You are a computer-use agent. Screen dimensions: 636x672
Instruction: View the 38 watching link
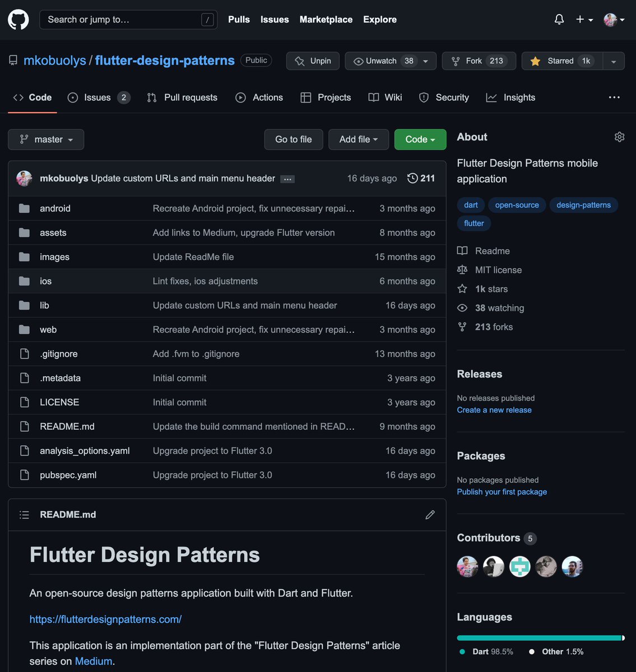491,308
